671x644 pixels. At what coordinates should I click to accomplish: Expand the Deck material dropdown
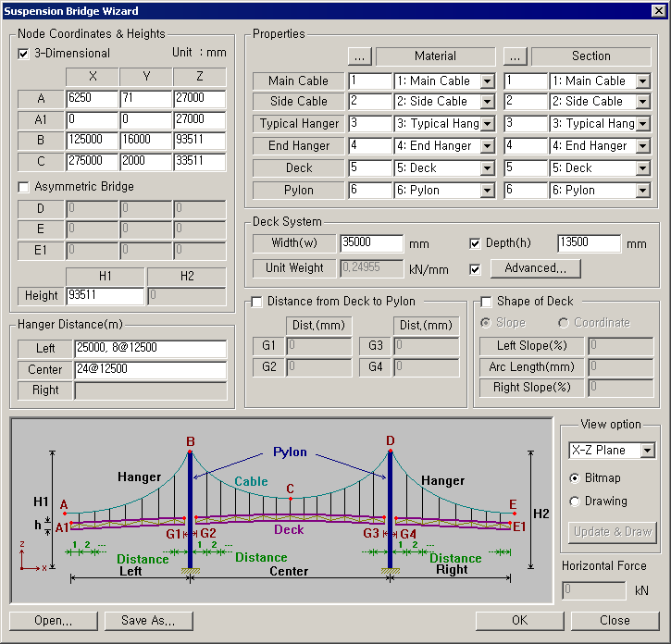click(487, 168)
